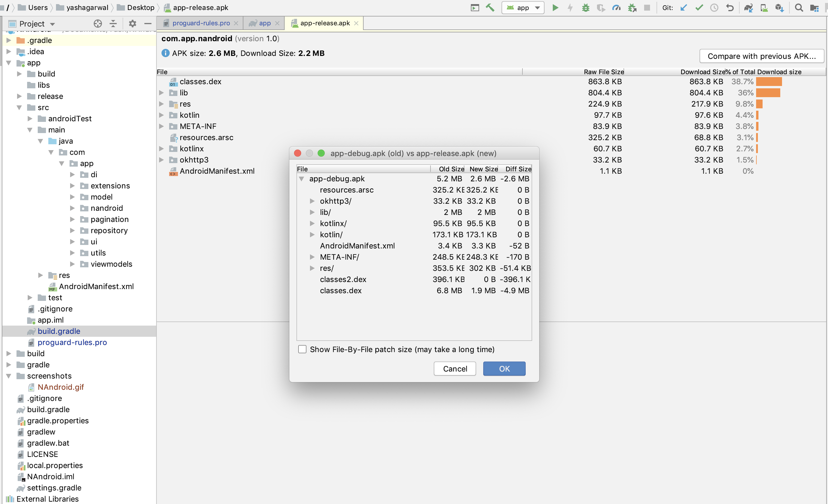This screenshot has height=504, width=828.
Task: Collapse the app-debug.apk tree node
Action: pos(301,179)
